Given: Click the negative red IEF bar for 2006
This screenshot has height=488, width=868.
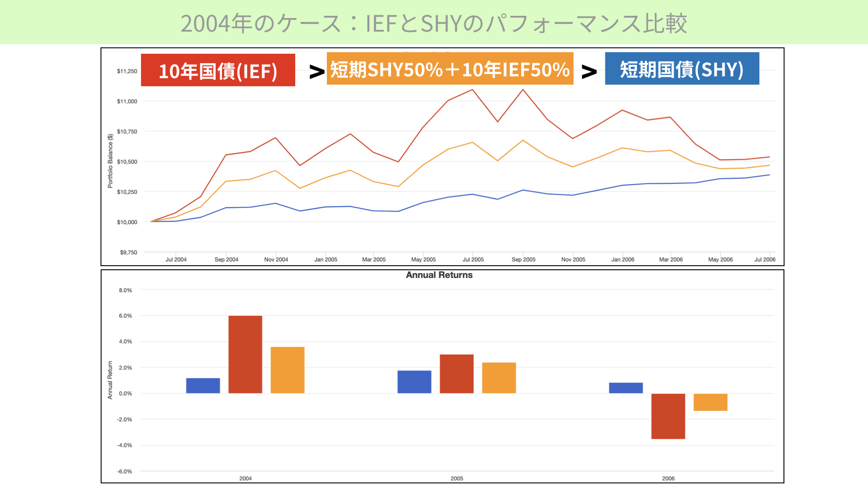Looking at the screenshot, I should coord(668,416).
